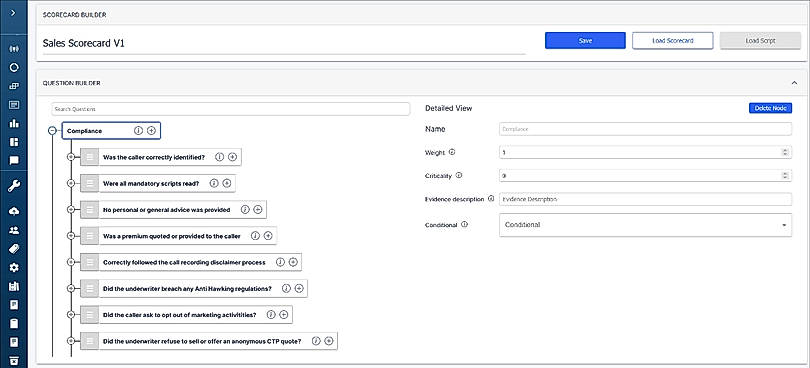
Task: Open the wrench tools sidebar icon
Action: 14,187
